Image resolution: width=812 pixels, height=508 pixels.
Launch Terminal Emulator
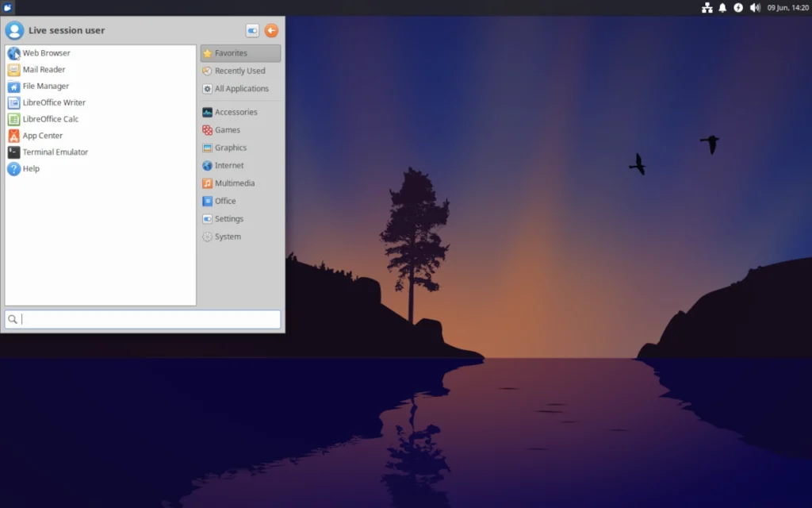[101, 152]
